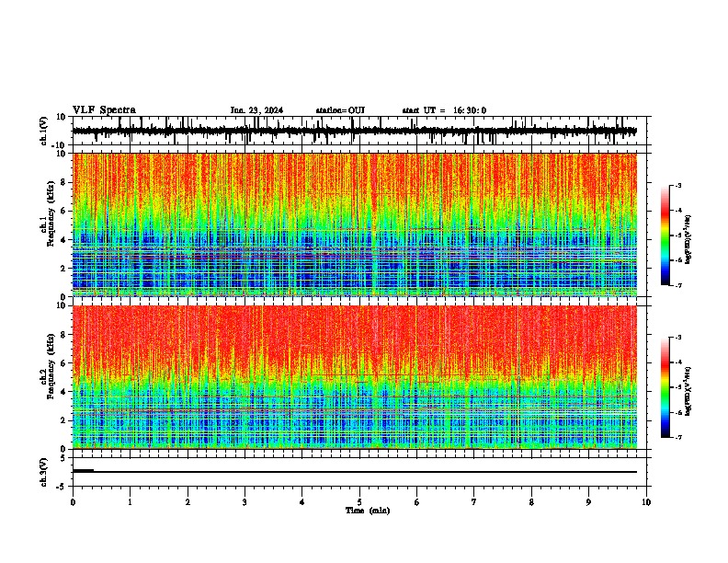This screenshot has height=563, width=728.
Task: Click the ch.3 voltage flat-line trace panel
Action: tap(359, 472)
